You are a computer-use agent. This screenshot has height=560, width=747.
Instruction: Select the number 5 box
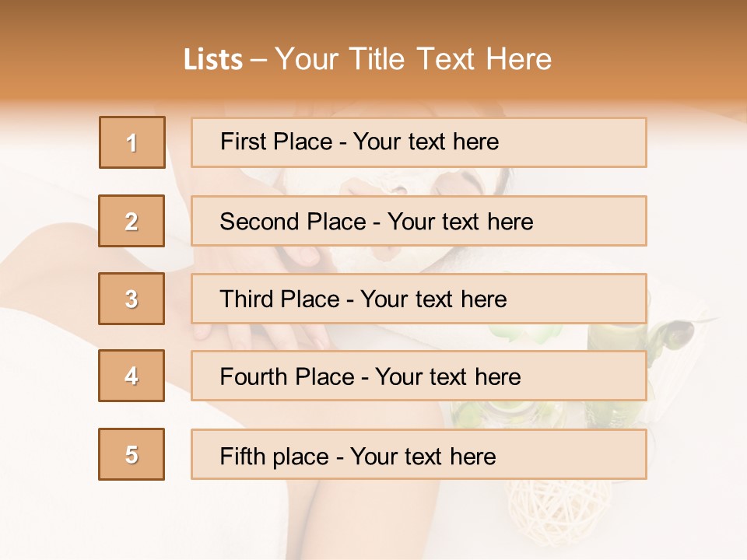pyautogui.click(x=132, y=454)
